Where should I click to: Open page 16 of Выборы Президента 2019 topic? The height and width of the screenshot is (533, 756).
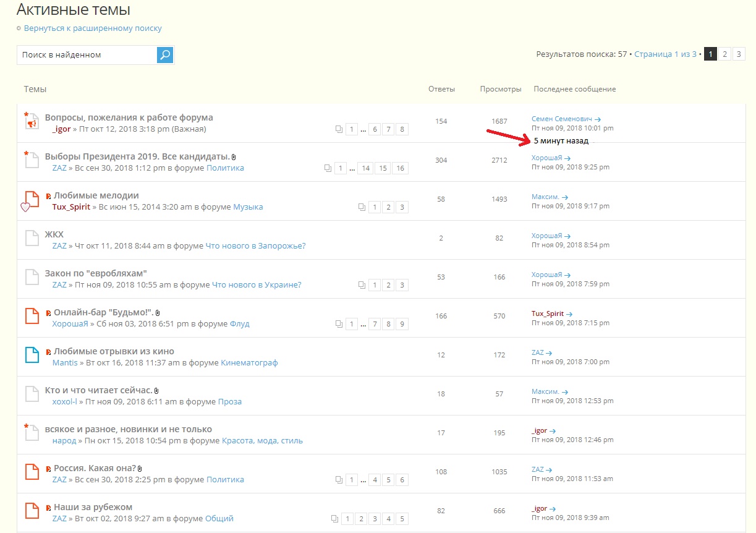tap(400, 168)
